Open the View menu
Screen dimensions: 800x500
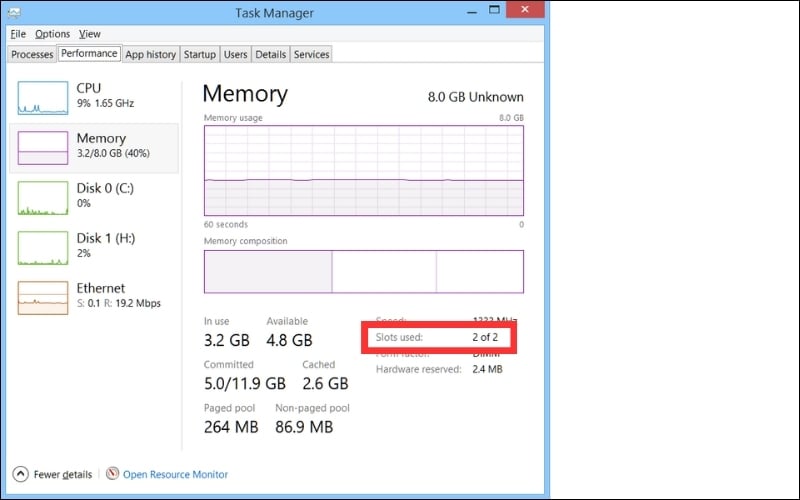(90, 34)
